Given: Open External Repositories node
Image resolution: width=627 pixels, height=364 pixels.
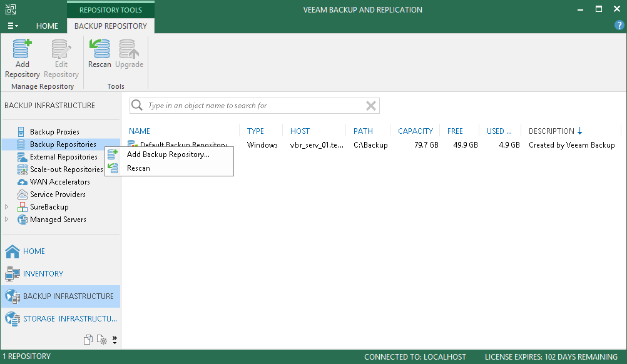Looking at the screenshot, I should click(64, 157).
